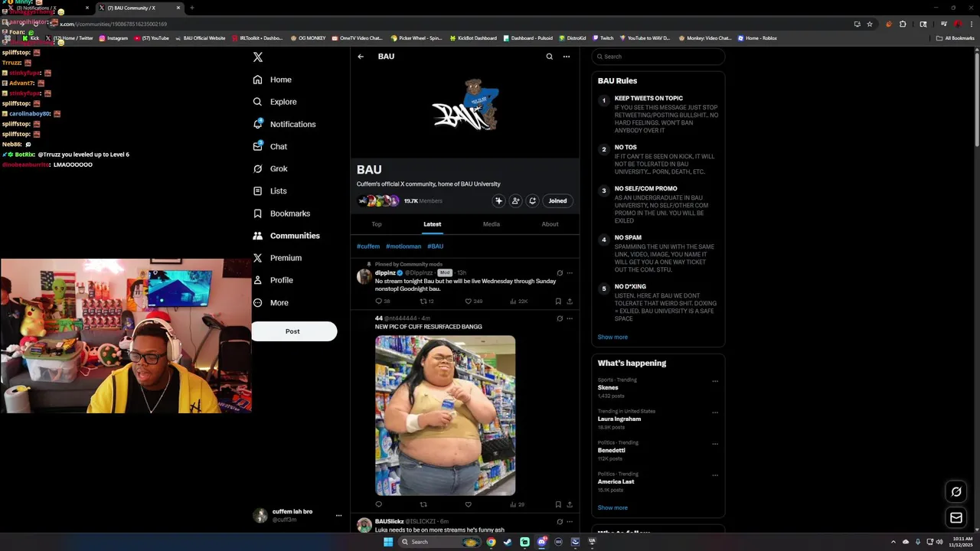Open more options on the dippinz post
The image size is (980, 551).
pyautogui.click(x=570, y=273)
